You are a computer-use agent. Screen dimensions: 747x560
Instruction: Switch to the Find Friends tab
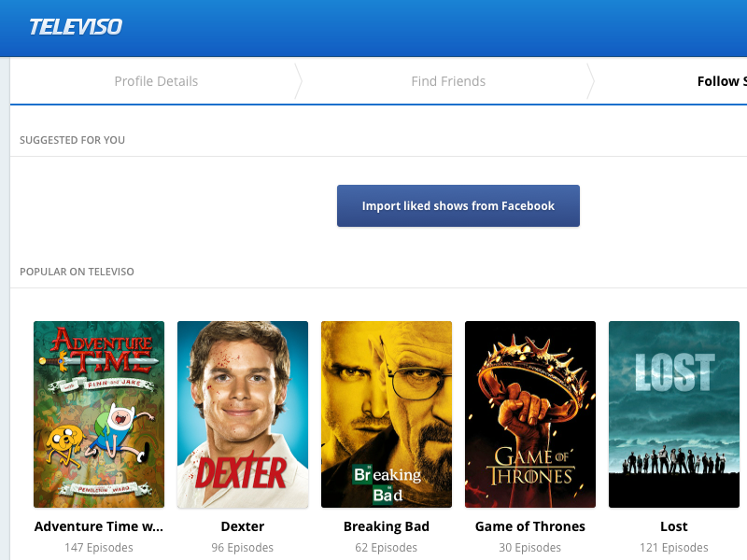pyautogui.click(x=448, y=81)
